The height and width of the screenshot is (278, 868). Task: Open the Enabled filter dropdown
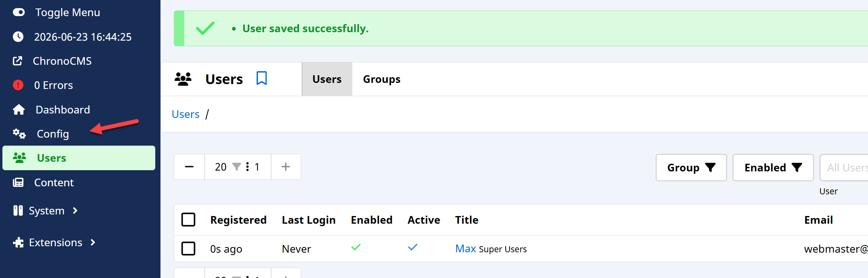773,167
